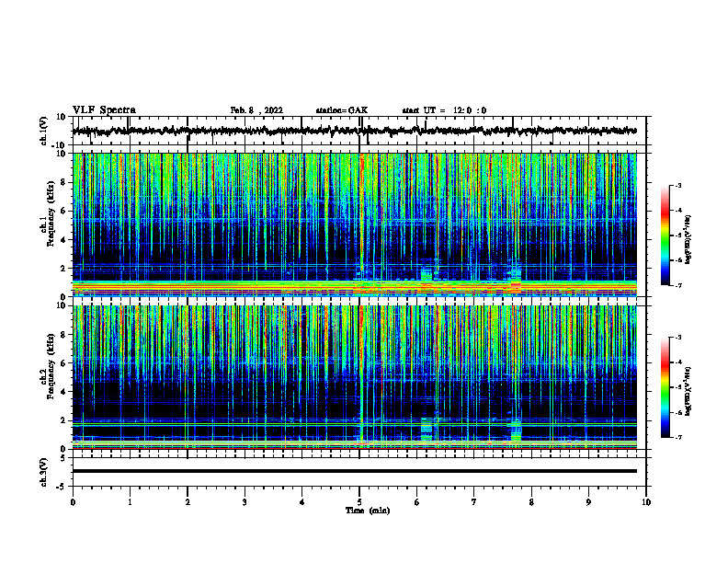Screen dimensions: 728x563
Task: Click the 'ch.1(V)' axis label of top waveform
Action: tap(44, 131)
